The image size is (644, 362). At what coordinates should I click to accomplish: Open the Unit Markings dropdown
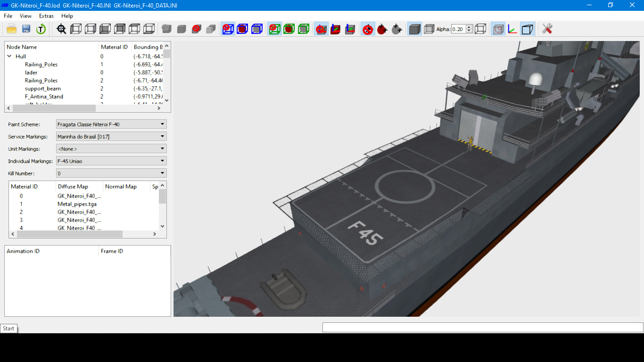pyautogui.click(x=111, y=149)
